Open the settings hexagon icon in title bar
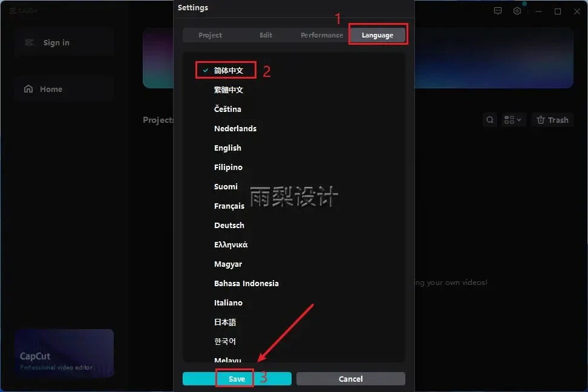This screenshot has width=588, height=392. [517, 11]
